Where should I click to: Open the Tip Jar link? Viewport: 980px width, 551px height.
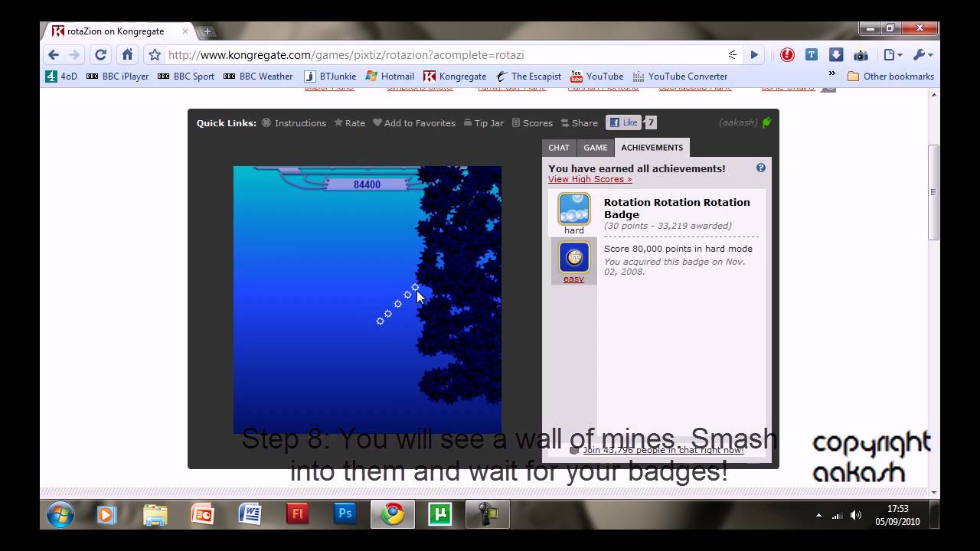click(x=483, y=123)
